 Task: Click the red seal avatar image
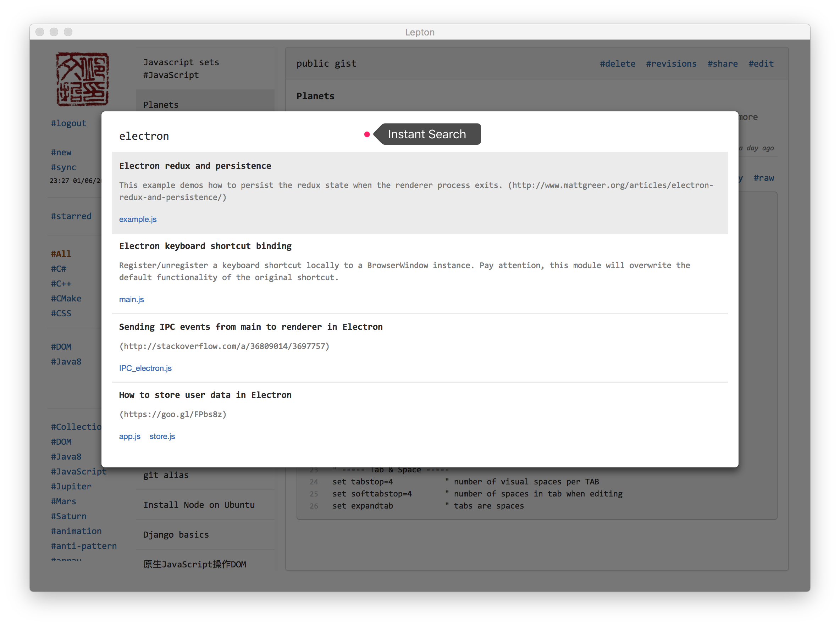point(82,79)
